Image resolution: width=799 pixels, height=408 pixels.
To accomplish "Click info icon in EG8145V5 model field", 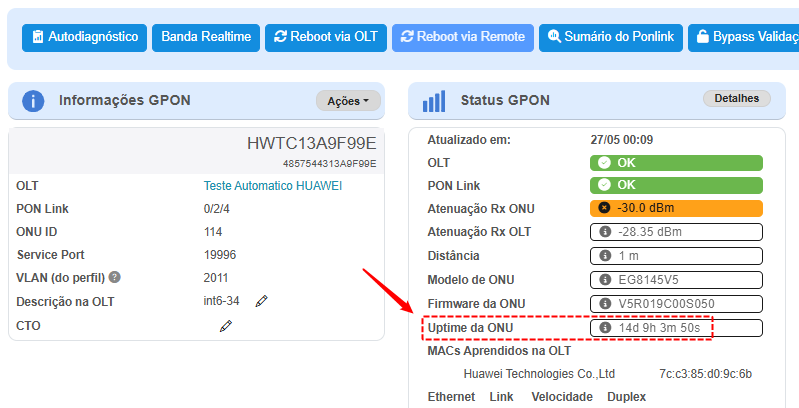I will click(605, 280).
